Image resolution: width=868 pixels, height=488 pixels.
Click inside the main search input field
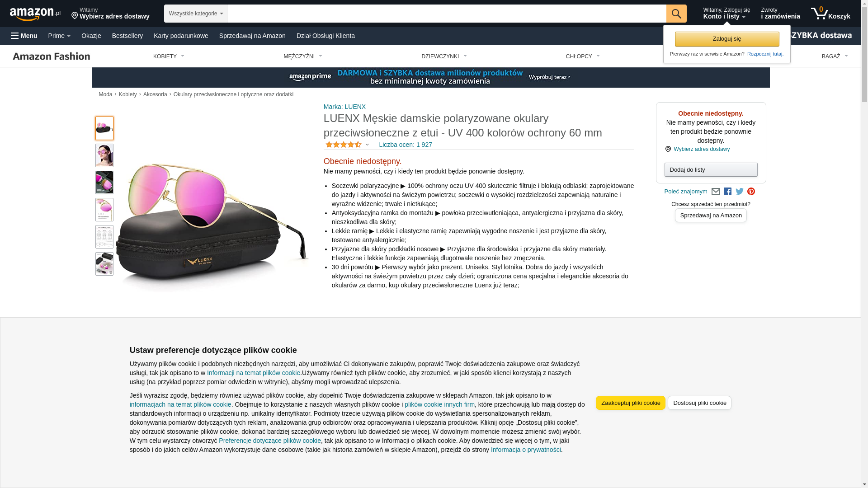point(446,14)
